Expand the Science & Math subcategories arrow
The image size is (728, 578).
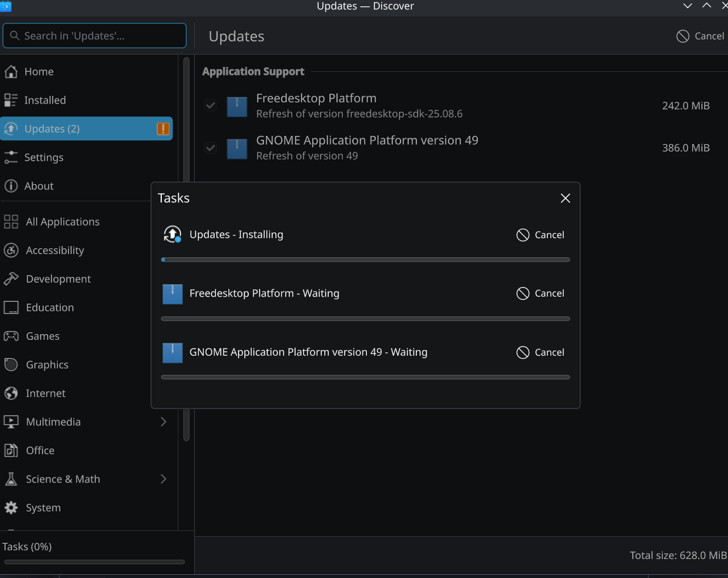[163, 479]
